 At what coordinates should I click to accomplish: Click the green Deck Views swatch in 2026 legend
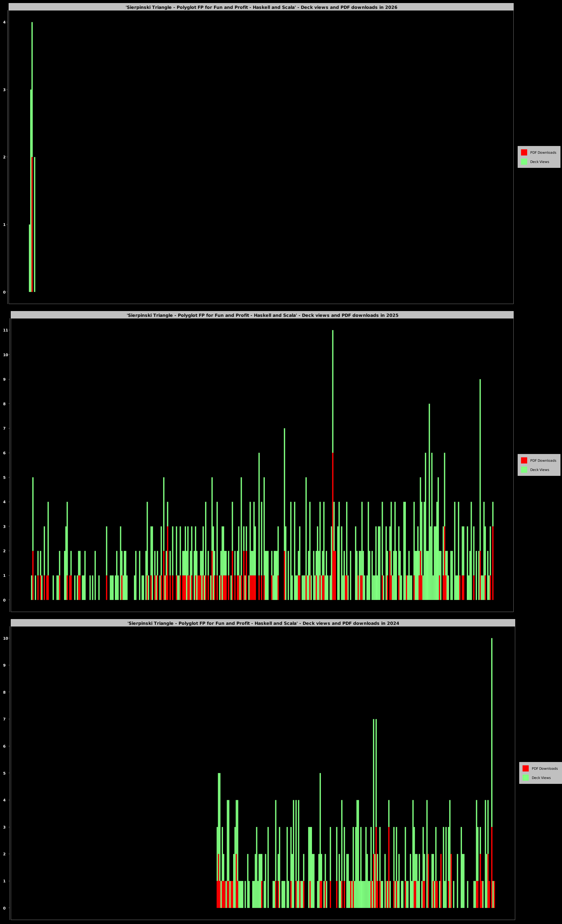tap(524, 162)
